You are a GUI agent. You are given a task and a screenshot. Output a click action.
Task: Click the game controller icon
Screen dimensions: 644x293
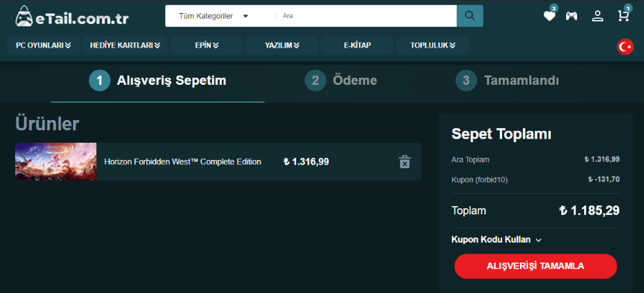pos(572,16)
